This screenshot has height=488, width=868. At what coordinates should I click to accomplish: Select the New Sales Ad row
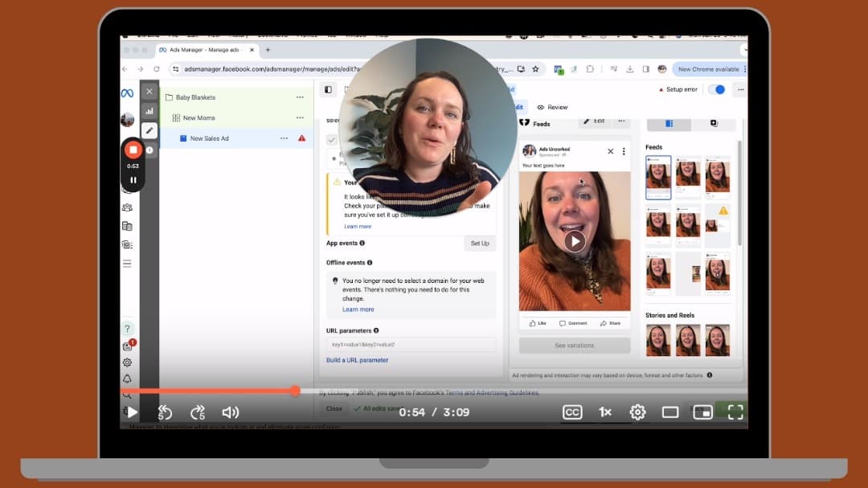tap(236, 138)
